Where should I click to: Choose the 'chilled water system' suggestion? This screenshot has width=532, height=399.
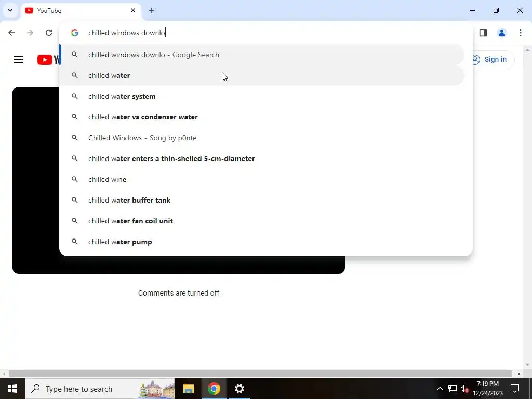point(262,96)
